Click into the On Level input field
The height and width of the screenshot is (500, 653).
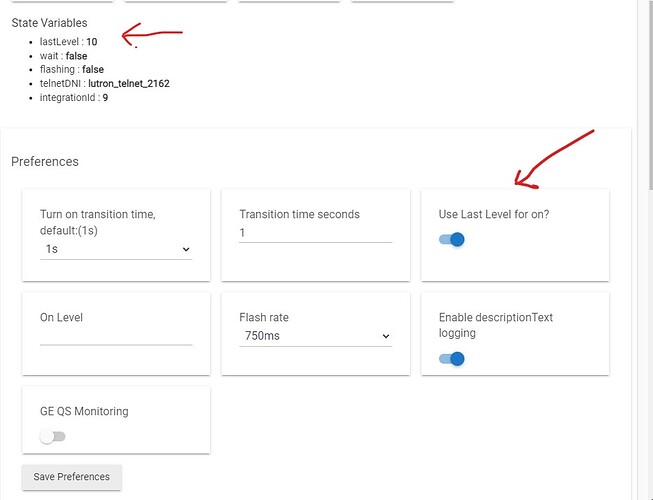[x=115, y=336]
